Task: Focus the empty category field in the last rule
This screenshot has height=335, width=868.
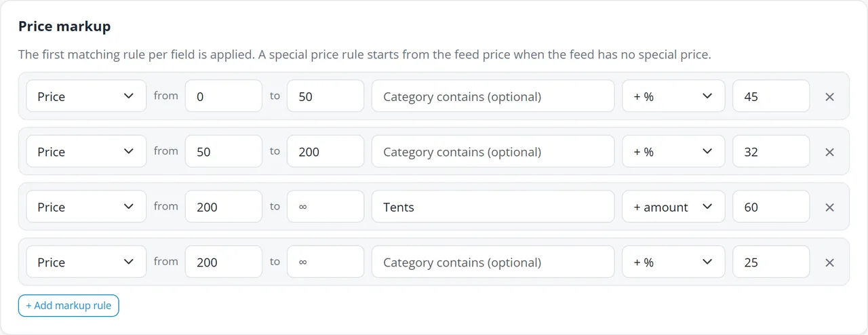Action: click(x=493, y=262)
